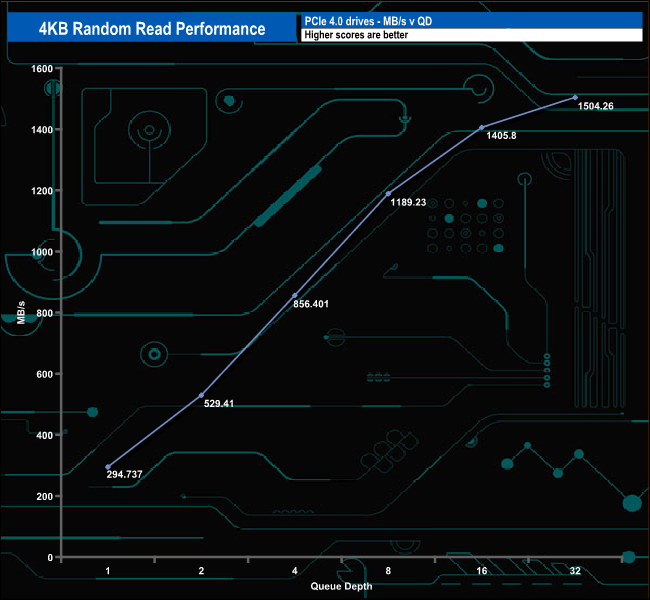
Task: Select the data point at queue depth 8
Action: [388, 194]
